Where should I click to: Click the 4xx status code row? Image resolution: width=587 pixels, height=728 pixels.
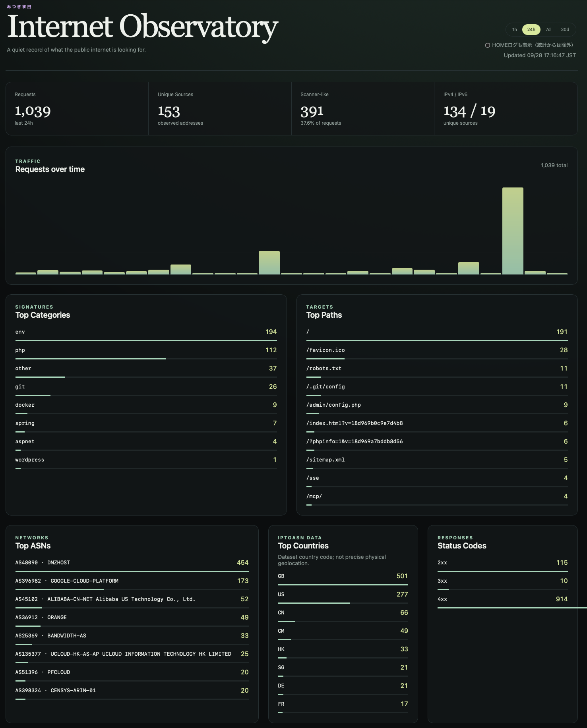point(502,602)
